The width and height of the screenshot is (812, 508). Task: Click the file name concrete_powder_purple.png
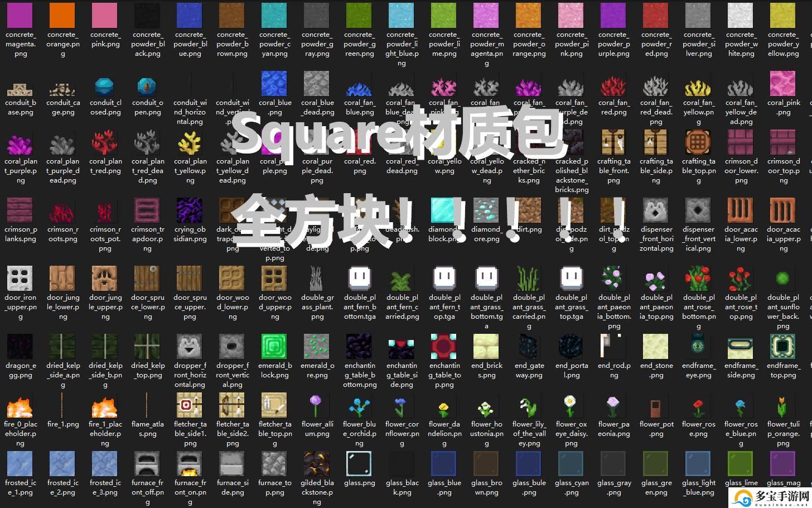coord(614,44)
